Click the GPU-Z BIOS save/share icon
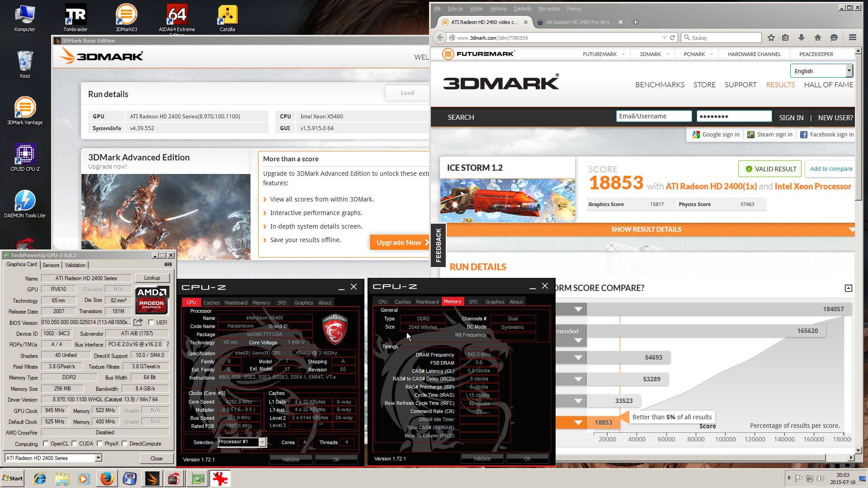This screenshot has width=868, height=488. pos(138,322)
